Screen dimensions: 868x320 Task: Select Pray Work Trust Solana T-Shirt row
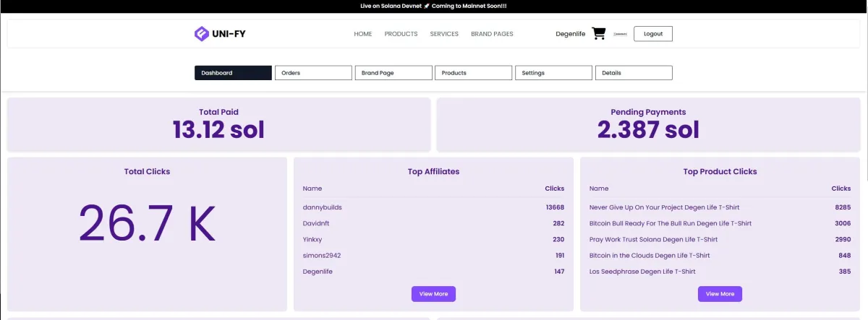tap(720, 239)
